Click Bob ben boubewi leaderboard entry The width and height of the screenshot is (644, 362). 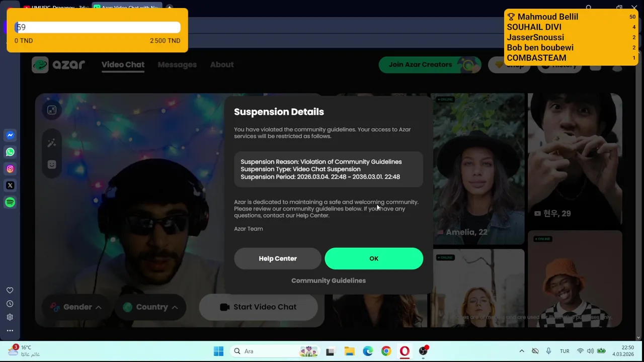(540, 48)
